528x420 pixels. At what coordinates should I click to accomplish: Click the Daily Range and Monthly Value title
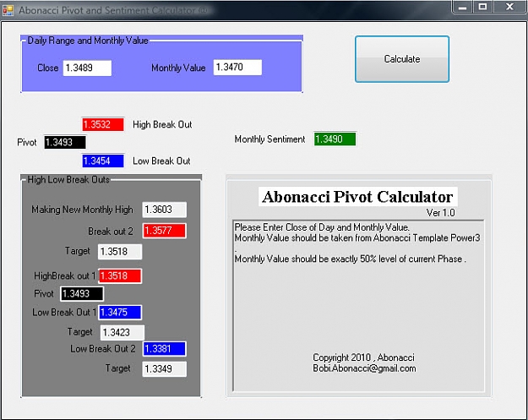click(88, 41)
